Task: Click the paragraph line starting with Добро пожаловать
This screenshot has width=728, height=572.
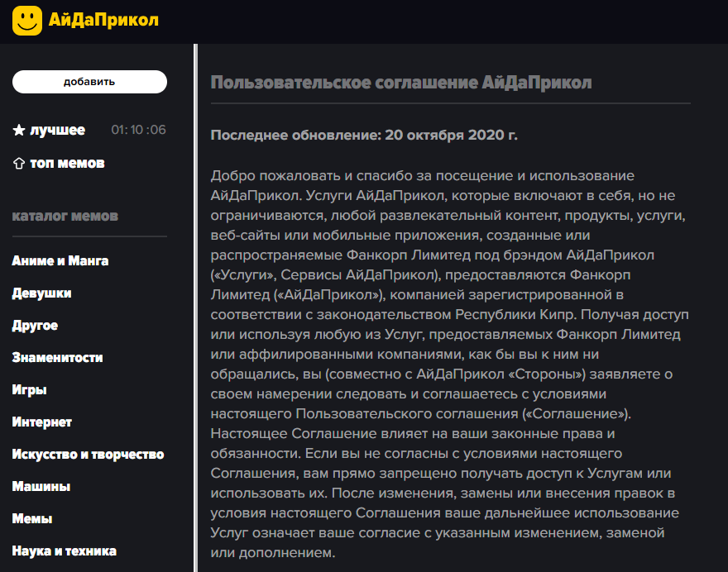Action: pos(423,176)
